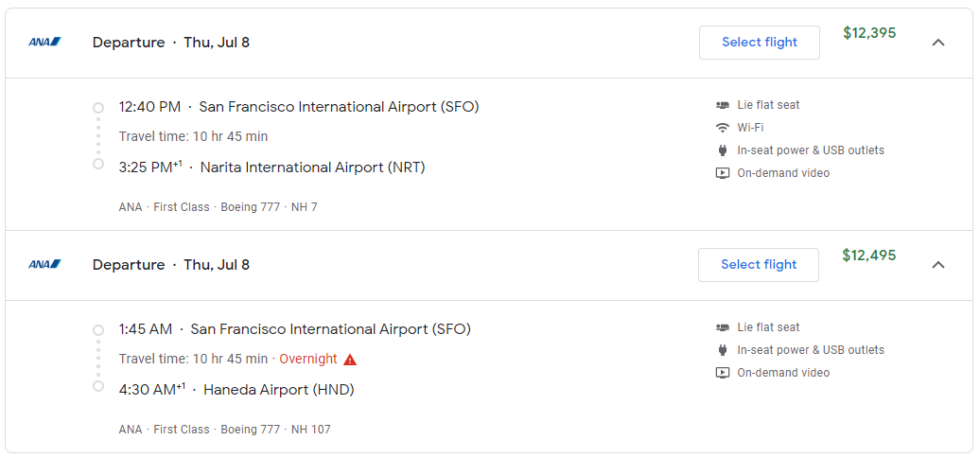Screen dimensions: 980x458
Task: Click the ANA logo on the $12,395 flight
Action: click(44, 43)
